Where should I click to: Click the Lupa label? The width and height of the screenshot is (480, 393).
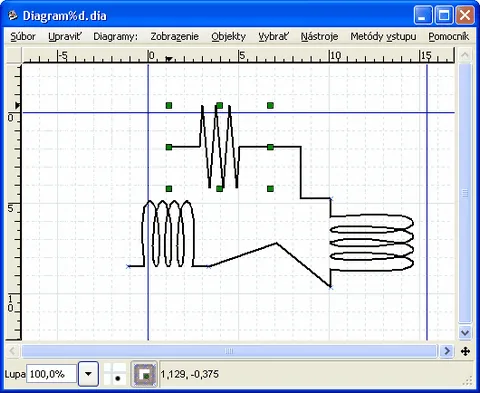[15, 374]
